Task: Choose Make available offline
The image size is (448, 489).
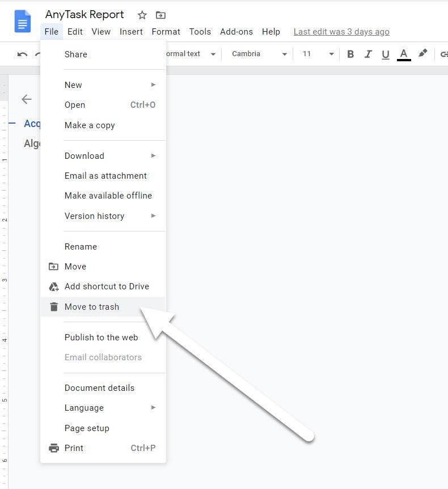Action: coord(103,196)
